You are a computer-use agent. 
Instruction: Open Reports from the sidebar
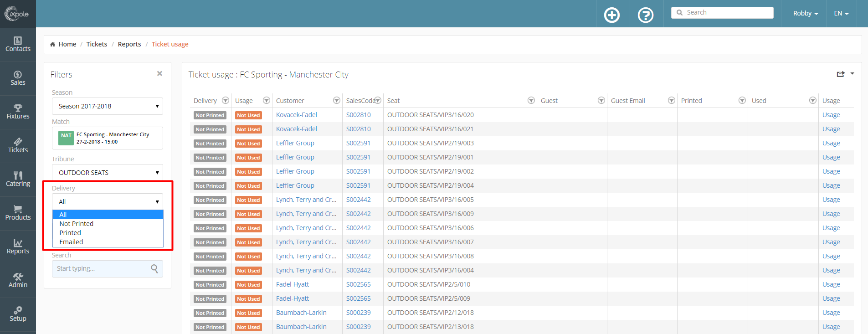tap(18, 247)
